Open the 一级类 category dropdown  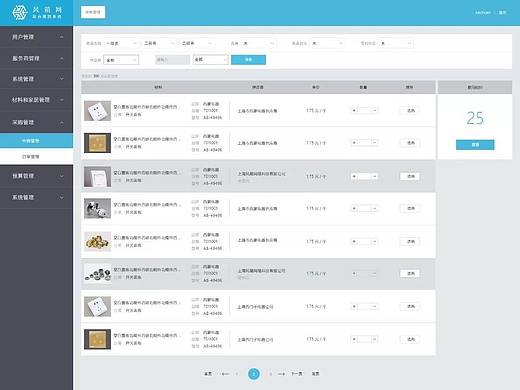(121, 43)
